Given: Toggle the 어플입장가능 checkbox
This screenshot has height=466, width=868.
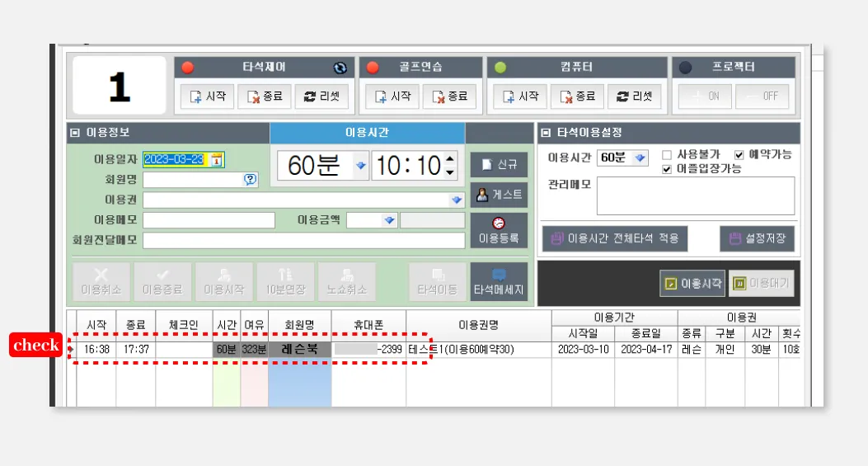Looking at the screenshot, I should [667, 169].
